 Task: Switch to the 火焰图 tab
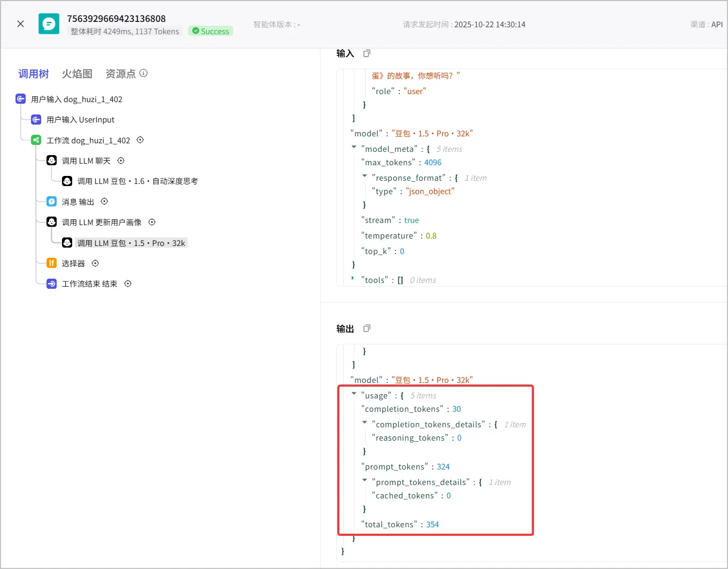[x=77, y=74]
